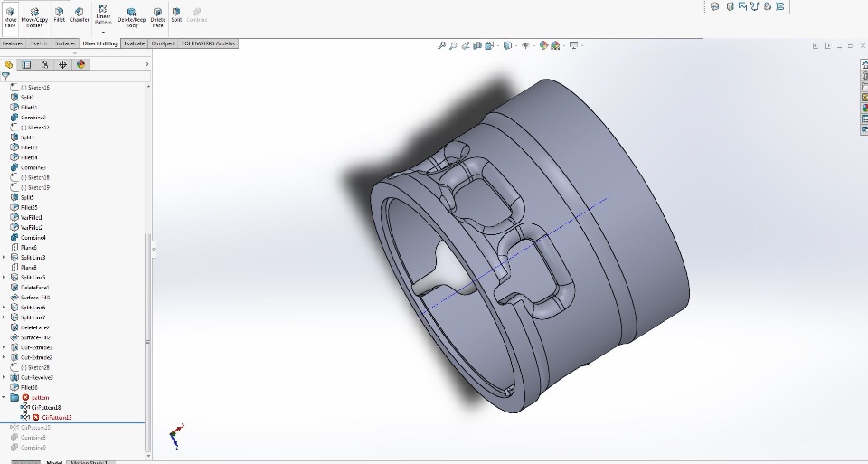Select DeleteFace1 in the feature tree
Image resolution: width=868 pixels, height=464 pixels.
(35, 288)
